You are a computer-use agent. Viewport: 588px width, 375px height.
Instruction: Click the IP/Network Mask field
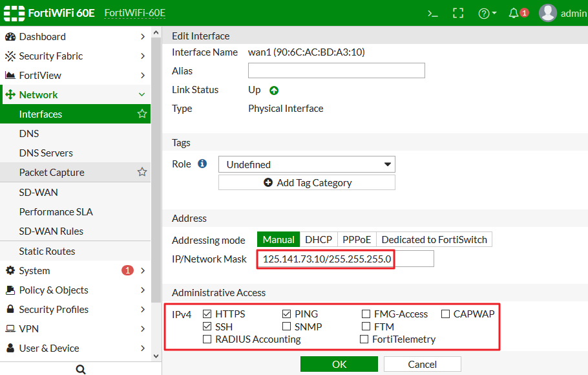click(346, 259)
